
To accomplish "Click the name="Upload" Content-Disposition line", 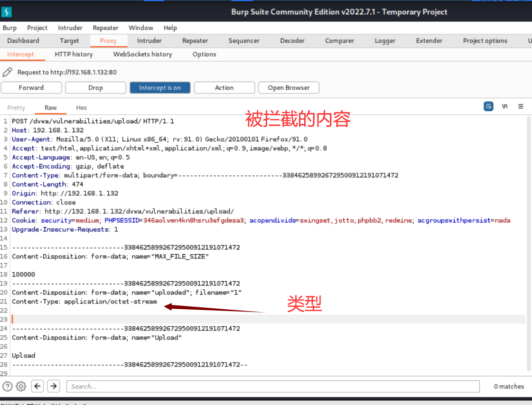I will pyautogui.click(x=97, y=338).
